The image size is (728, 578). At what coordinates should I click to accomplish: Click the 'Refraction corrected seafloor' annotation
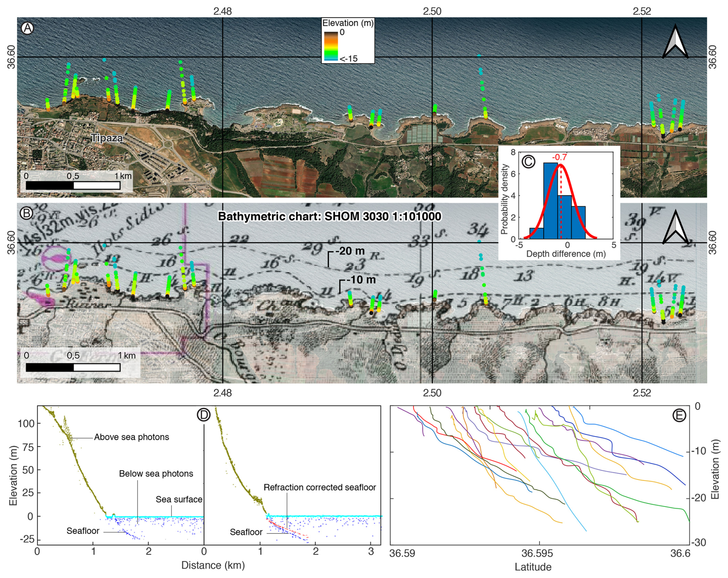[x=319, y=488]
